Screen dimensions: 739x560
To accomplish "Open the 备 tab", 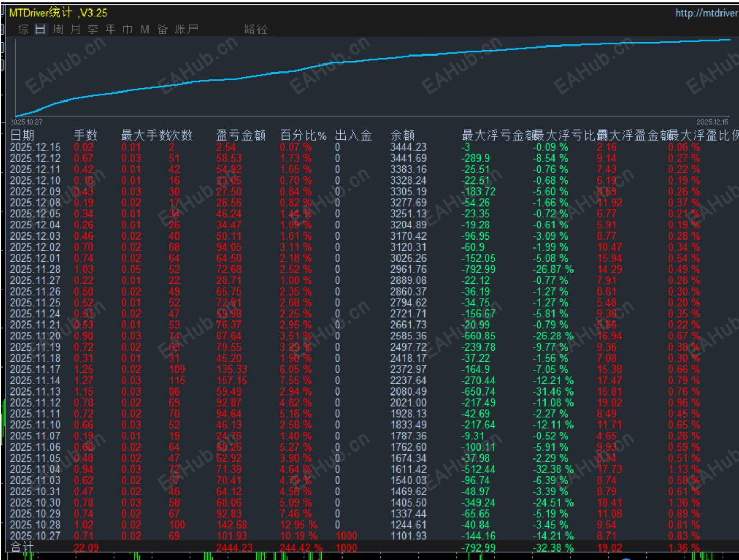I will (x=162, y=29).
